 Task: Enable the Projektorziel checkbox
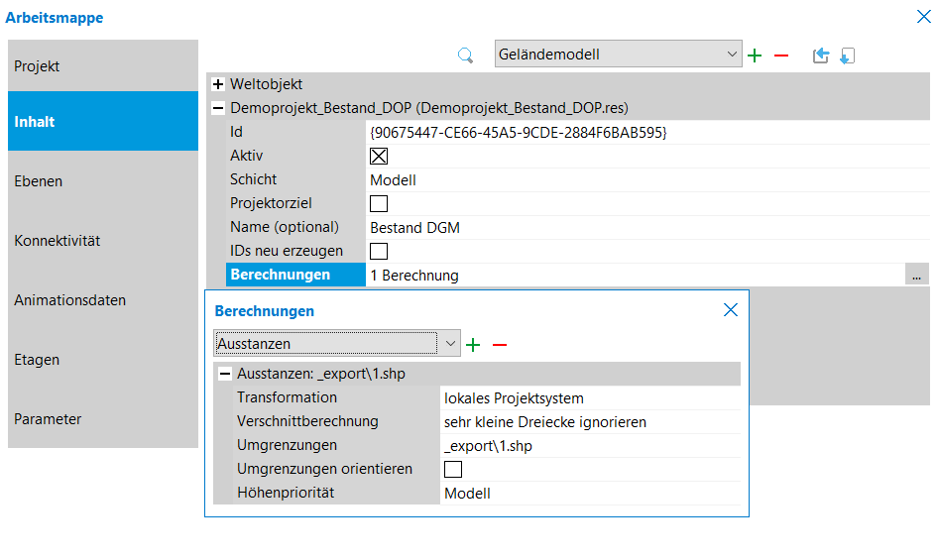click(379, 203)
